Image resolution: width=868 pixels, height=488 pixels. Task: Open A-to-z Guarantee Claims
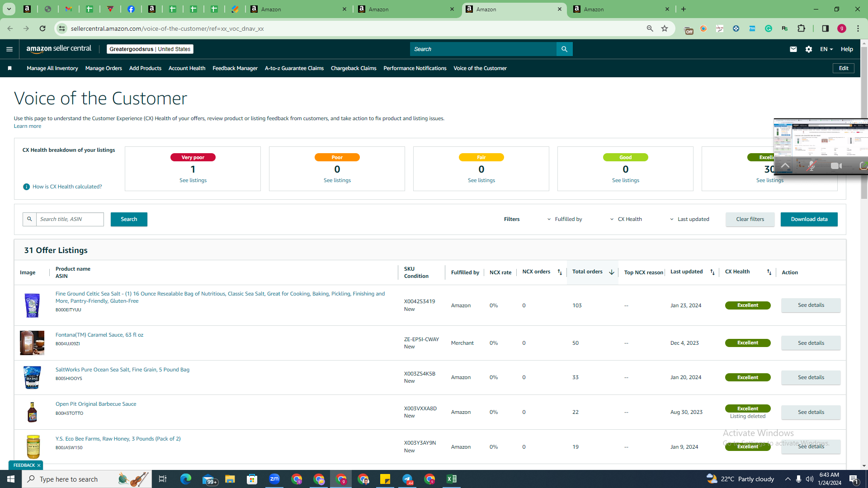294,68
